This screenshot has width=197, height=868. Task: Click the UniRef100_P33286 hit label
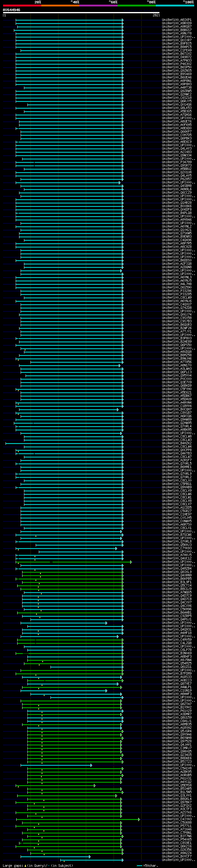coord(177,291)
